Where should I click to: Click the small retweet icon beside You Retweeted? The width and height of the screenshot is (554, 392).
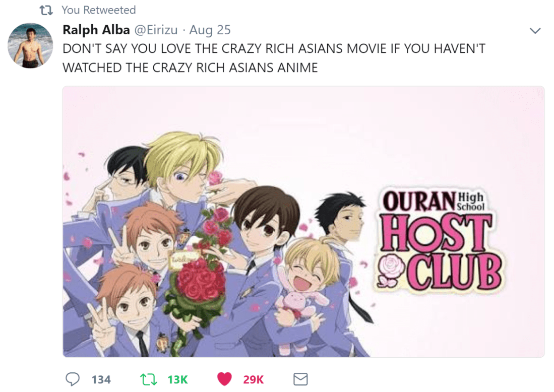pyautogui.click(x=46, y=10)
